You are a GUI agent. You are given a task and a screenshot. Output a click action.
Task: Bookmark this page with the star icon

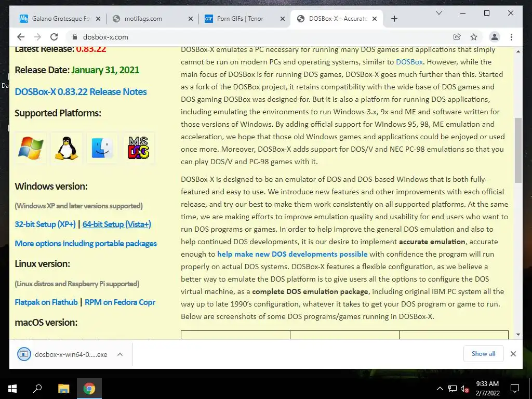(x=474, y=37)
